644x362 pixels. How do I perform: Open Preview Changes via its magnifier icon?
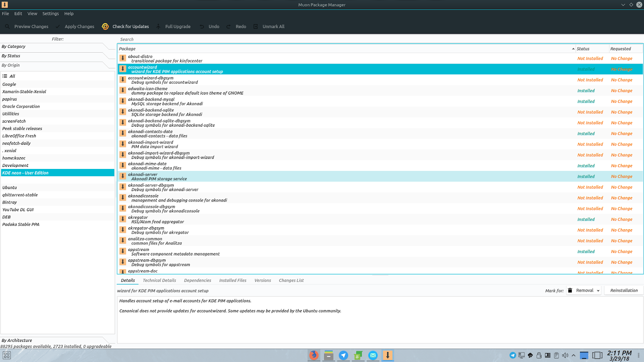pos(7,26)
